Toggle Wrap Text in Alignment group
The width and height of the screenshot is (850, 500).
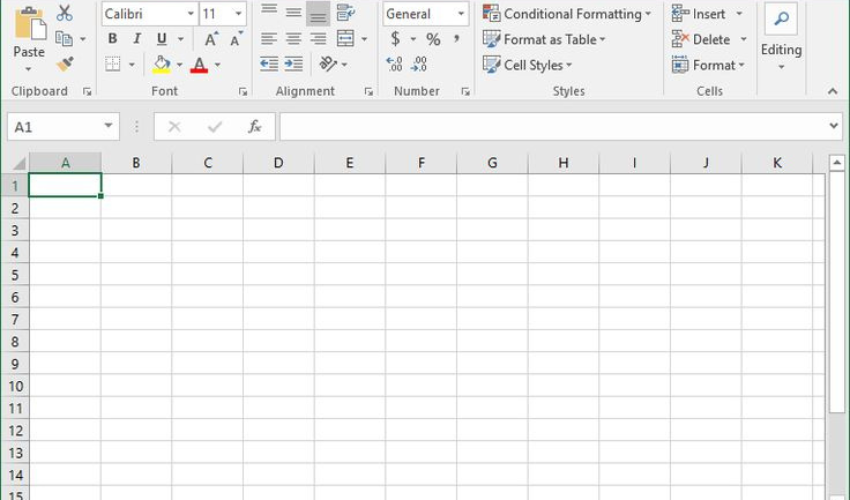(345, 13)
